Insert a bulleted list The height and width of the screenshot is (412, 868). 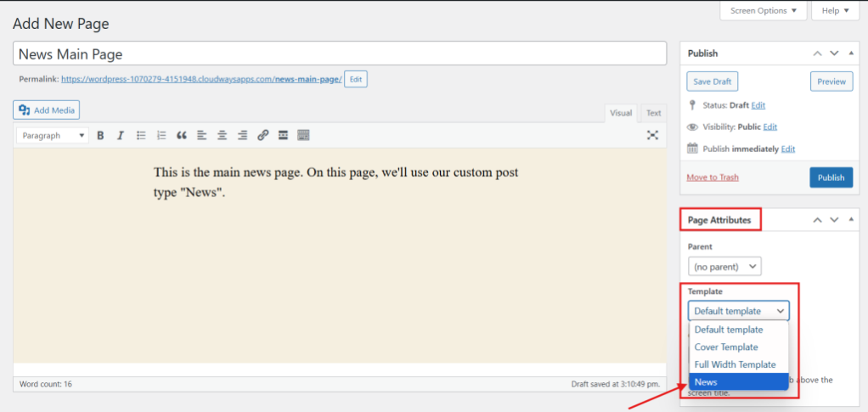[x=141, y=135]
